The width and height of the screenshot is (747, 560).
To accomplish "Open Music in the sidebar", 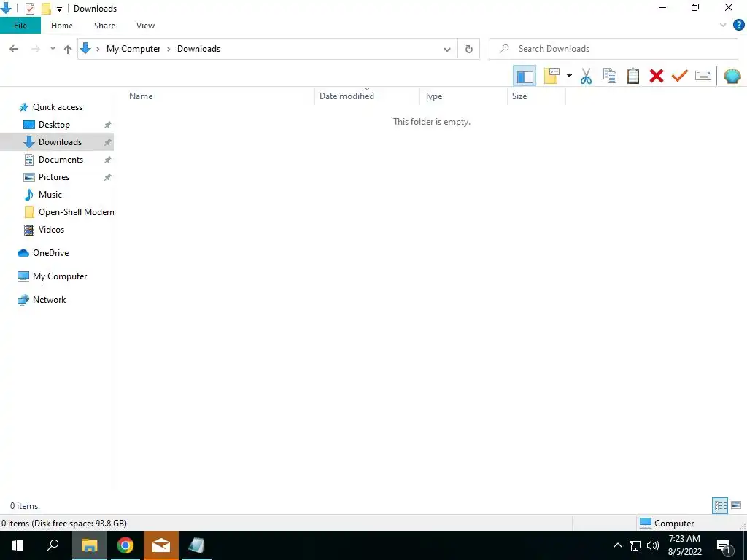I will (50, 195).
